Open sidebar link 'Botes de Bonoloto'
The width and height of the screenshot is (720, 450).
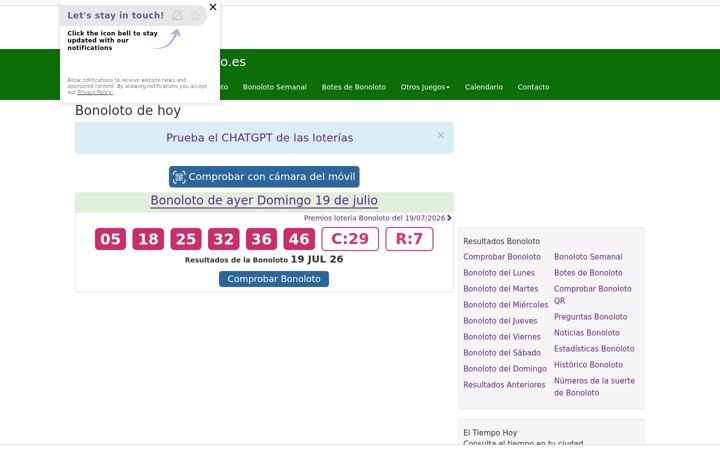coord(588,273)
